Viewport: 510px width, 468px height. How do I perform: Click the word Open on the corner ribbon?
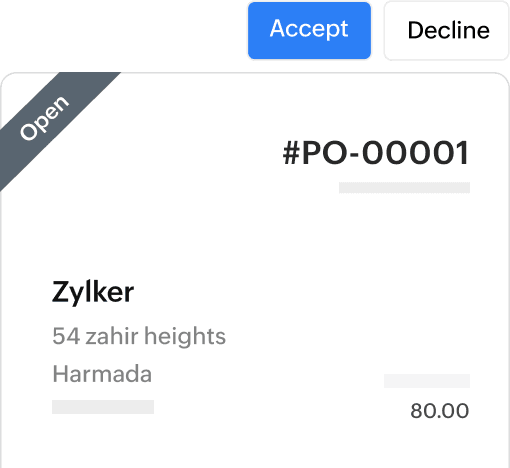(44, 118)
